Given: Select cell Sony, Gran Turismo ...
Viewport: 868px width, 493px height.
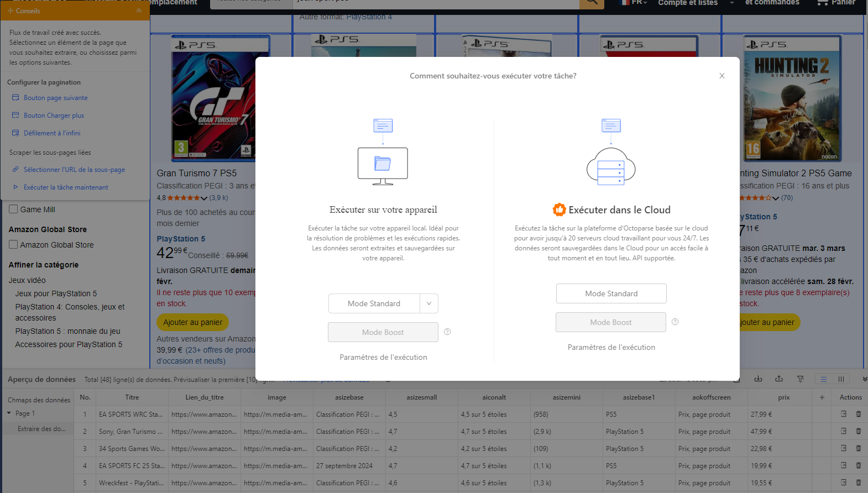Looking at the screenshot, I should 132,432.
